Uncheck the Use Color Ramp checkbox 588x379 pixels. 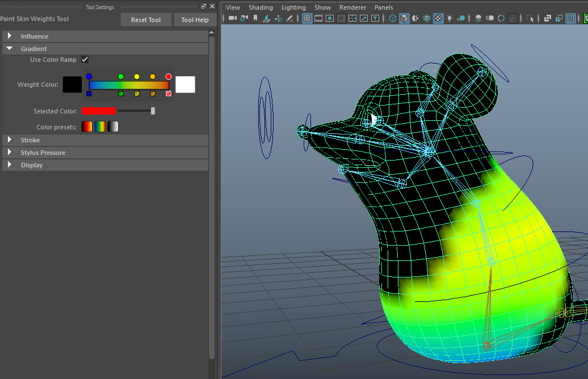[85, 60]
